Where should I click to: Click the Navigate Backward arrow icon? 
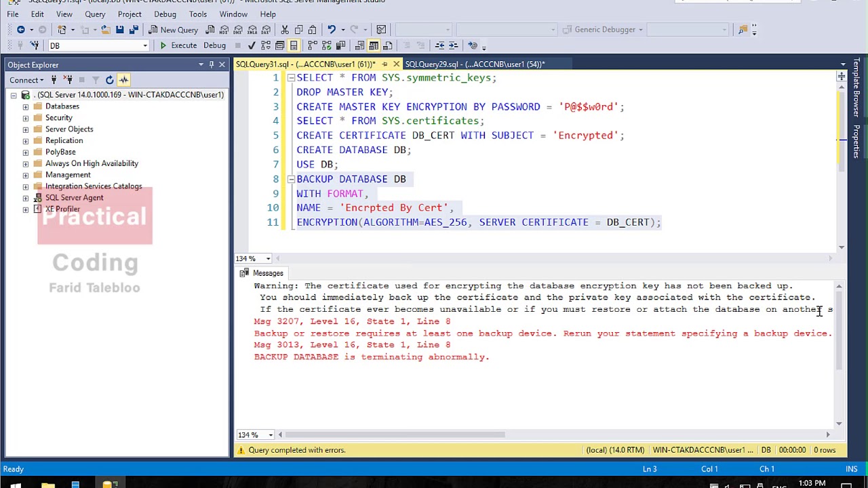click(21, 29)
